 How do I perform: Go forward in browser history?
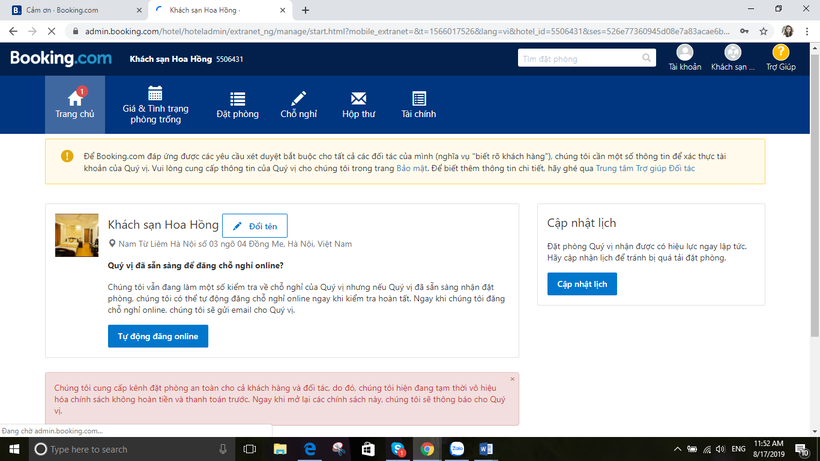(32, 31)
